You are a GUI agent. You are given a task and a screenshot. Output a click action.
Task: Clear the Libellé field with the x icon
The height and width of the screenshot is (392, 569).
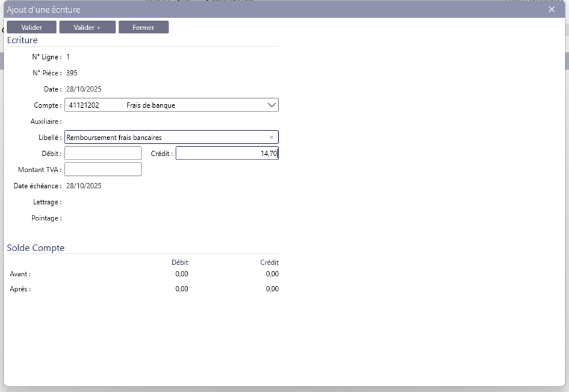[x=271, y=137]
